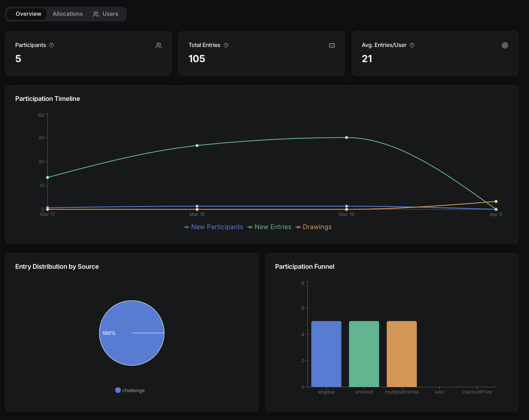Click Entry Distribution by Source heading
The width and height of the screenshot is (529, 420).
[57, 267]
